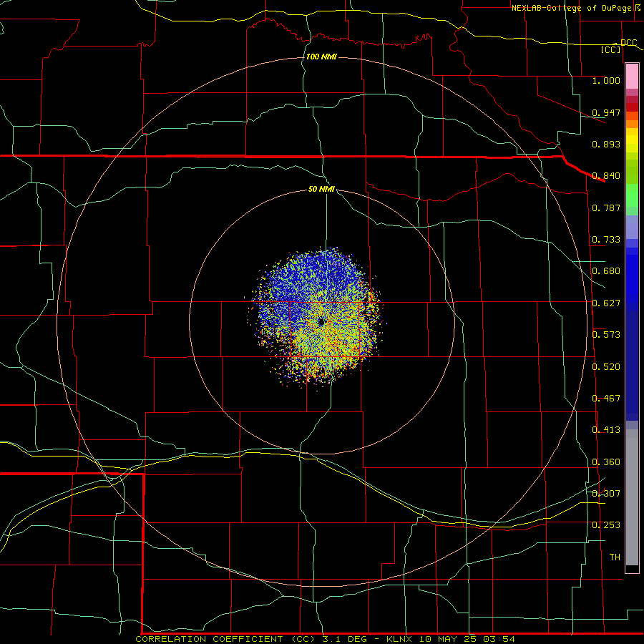The width and height of the screenshot is (644, 644).
Task: Click the 0.360 scale value
Action: (606, 462)
